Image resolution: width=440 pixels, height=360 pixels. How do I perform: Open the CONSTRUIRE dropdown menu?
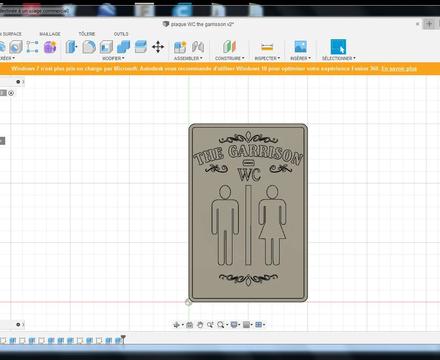click(x=230, y=58)
